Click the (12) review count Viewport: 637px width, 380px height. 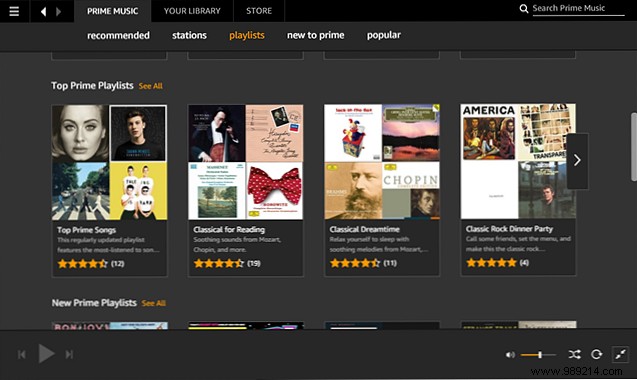coord(118,264)
